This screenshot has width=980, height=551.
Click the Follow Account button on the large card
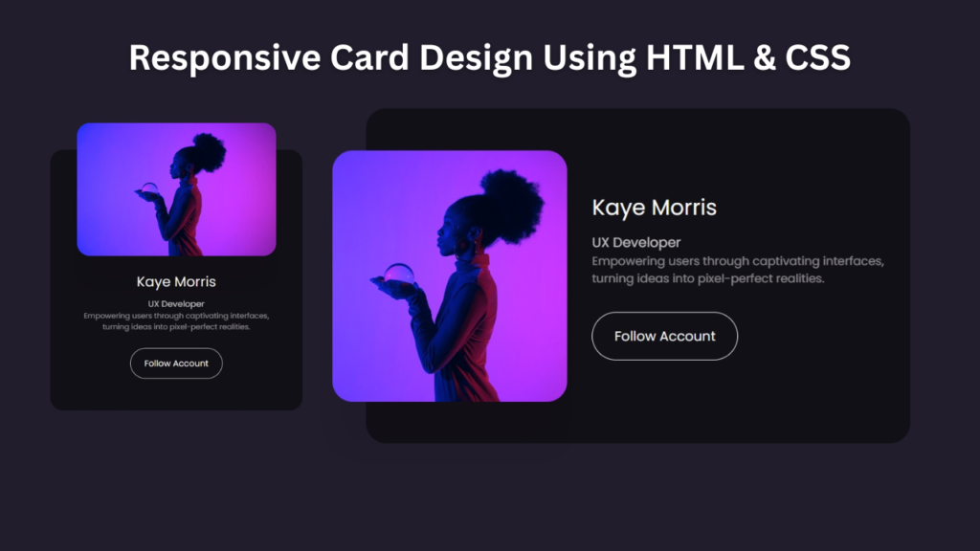pyautogui.click(x=664, y=336)
